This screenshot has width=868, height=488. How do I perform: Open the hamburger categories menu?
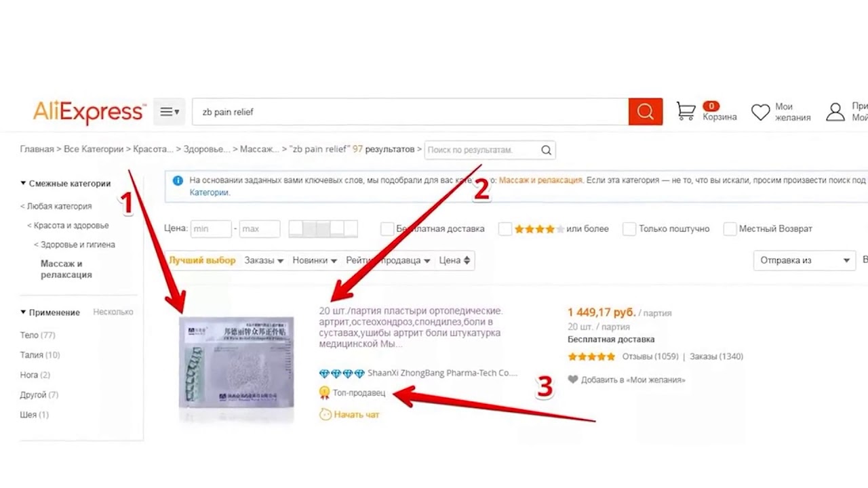pyautogui.click(x=169, y=112)
